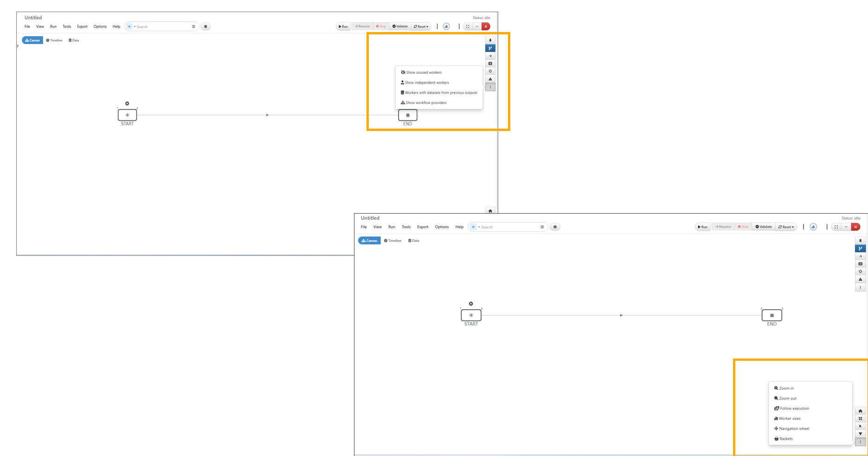Click the Search field in the back window
The height and width of the screenshot is (456, 868).
[162, 27]
